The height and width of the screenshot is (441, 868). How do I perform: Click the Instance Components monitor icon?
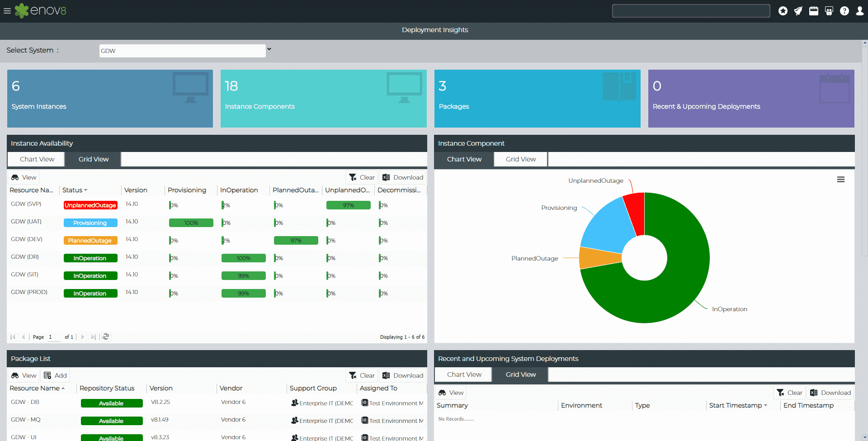404,88
